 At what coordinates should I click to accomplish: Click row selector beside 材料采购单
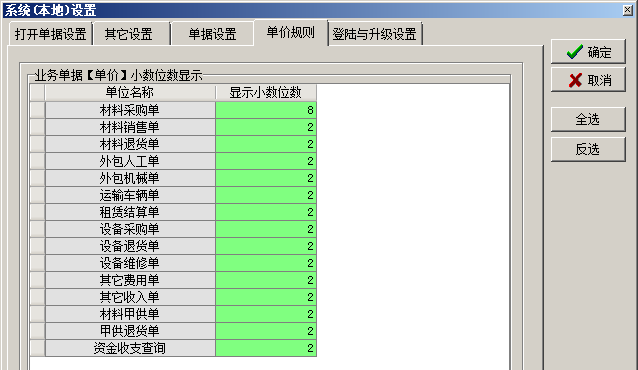pos(37,110)
